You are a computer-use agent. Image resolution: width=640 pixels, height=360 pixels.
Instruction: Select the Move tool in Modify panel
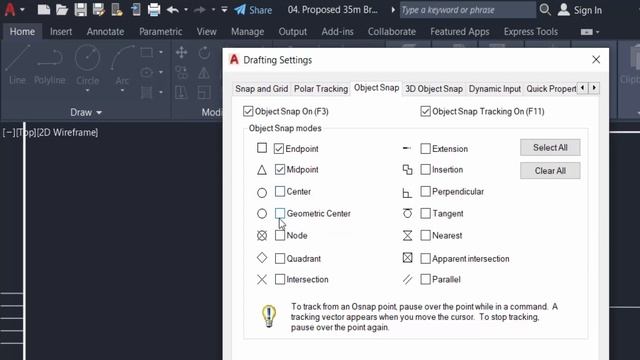point(182,52)
